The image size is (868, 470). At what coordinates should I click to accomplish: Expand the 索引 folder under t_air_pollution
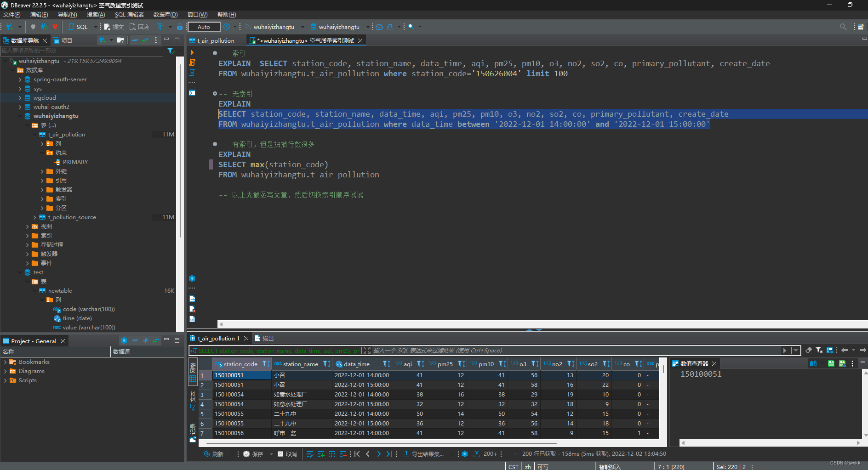click(42, 199)
